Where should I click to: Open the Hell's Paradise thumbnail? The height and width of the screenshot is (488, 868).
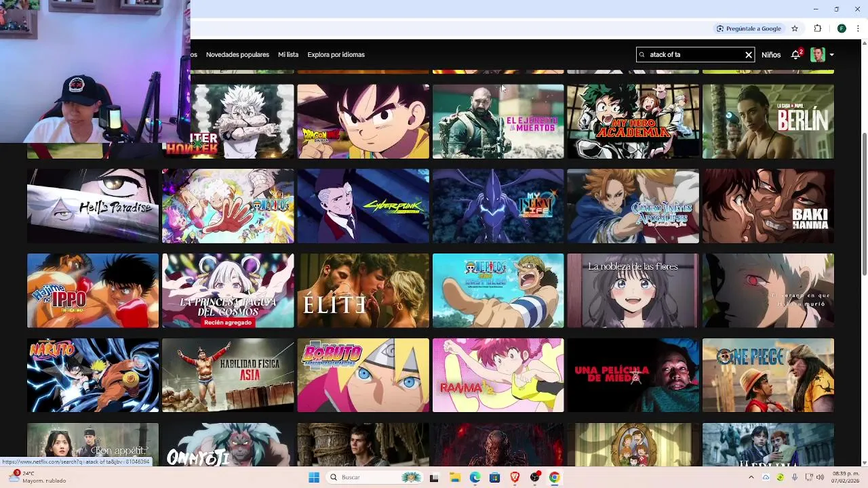click(x=93, y=206)
